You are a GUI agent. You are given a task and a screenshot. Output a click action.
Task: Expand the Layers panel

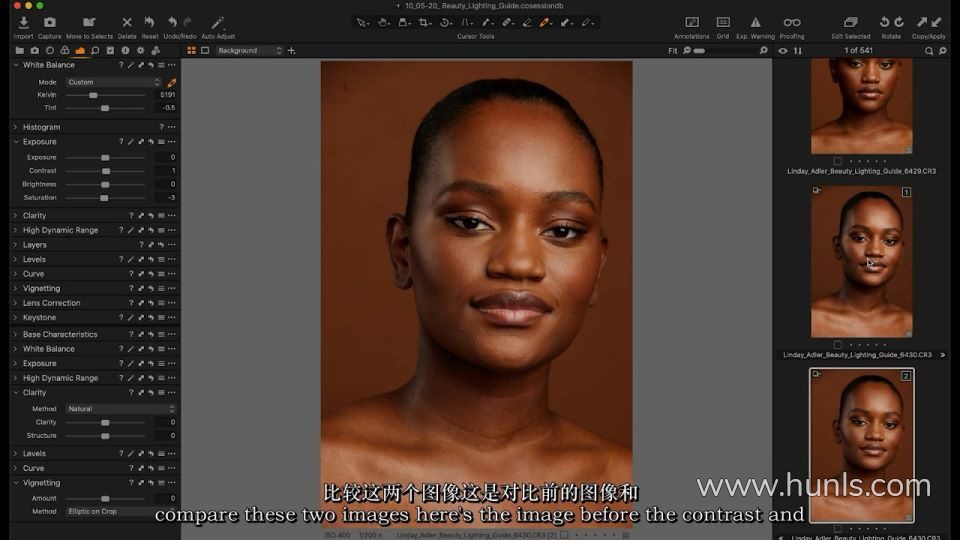16,245
